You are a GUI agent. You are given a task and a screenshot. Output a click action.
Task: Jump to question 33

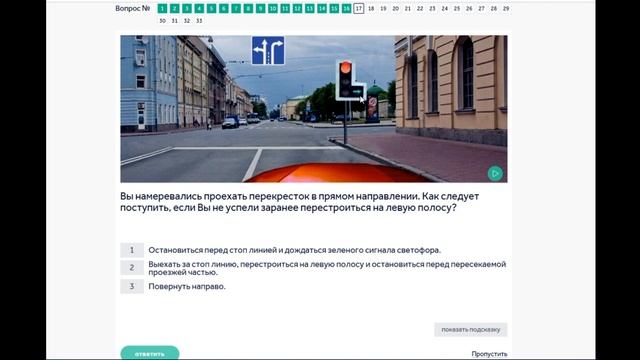coord(199,21)
